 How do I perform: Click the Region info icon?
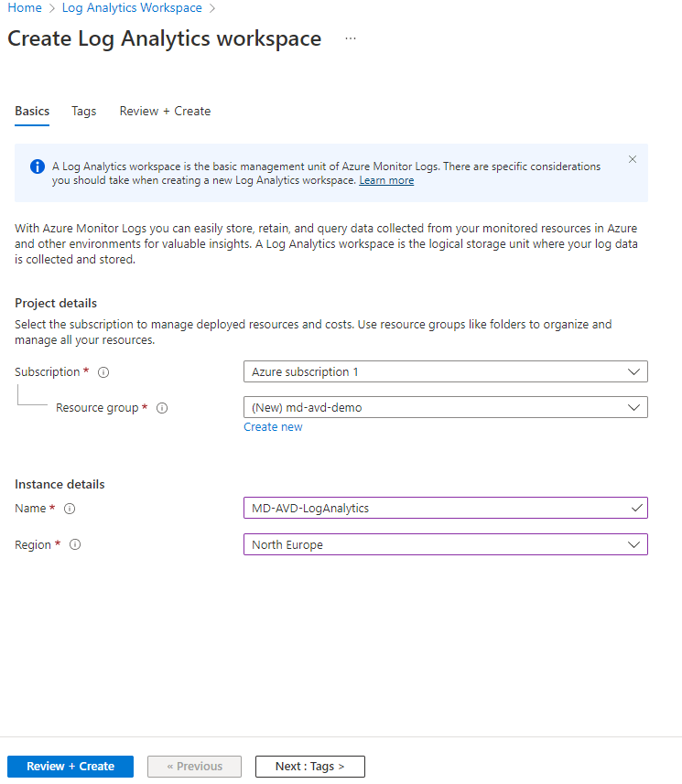[75, 544]
